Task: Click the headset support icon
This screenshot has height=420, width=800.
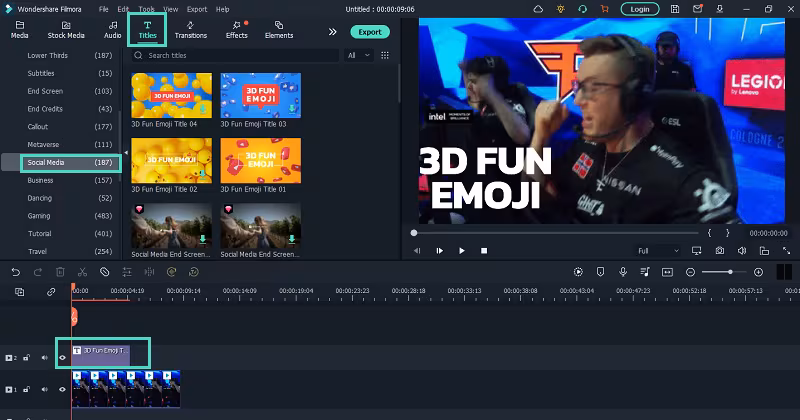Action: click(x=582, y=9)
